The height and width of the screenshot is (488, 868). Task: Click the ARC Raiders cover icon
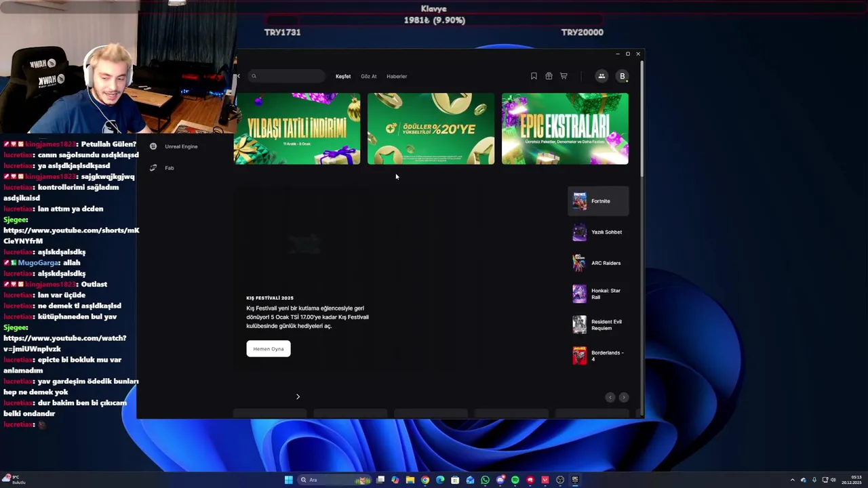[579, 263]
